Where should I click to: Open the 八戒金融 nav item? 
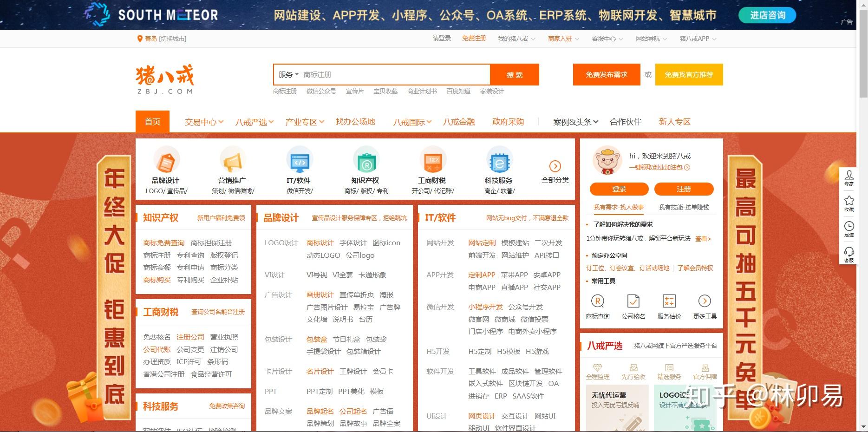[x=459, y=122]
